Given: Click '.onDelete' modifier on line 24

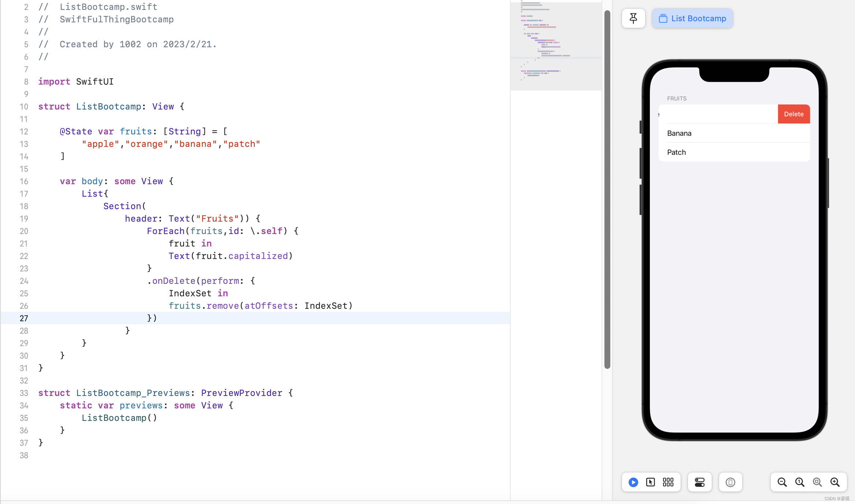Looking at the screenshot, I should tap(171, 281).
